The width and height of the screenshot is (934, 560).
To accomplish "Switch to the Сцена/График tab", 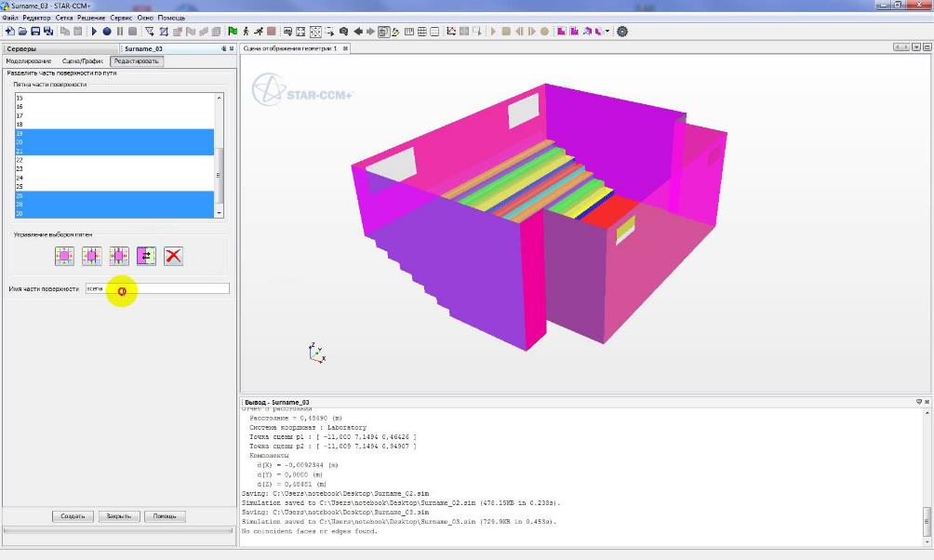I will coord(83,60).
